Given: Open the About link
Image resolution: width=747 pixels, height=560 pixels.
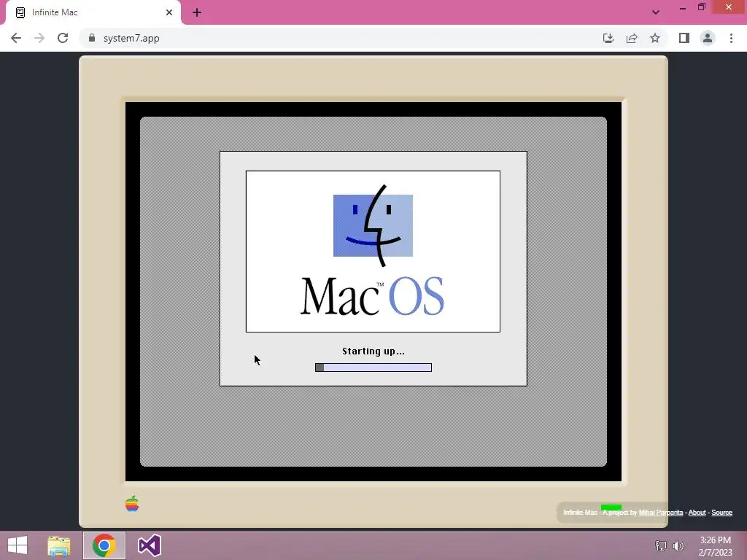Looking at the screenshot, I should click(697, 513).
